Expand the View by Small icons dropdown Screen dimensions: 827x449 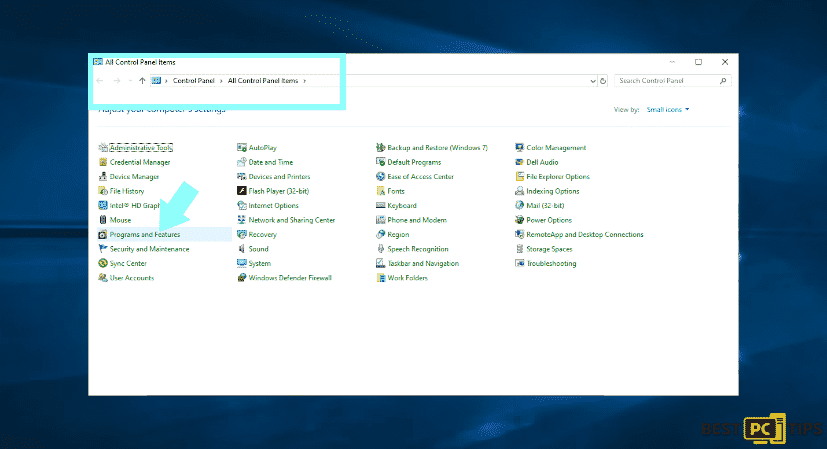[668, 110]
